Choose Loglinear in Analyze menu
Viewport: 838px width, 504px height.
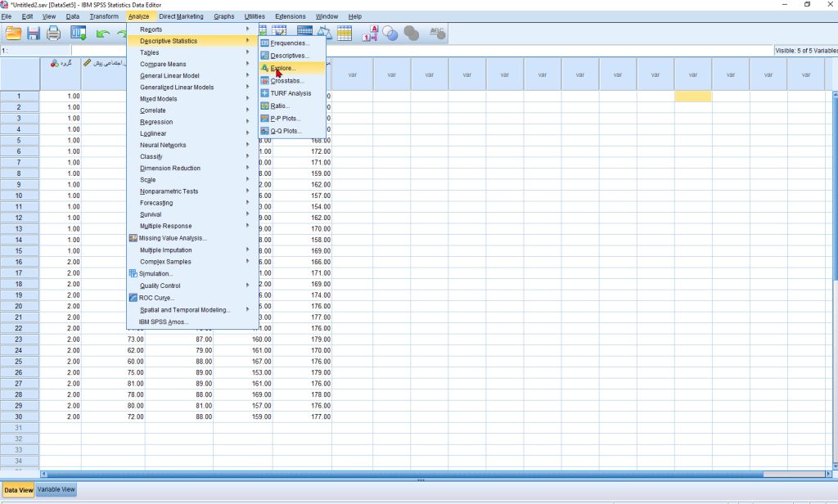pos(153,133)
